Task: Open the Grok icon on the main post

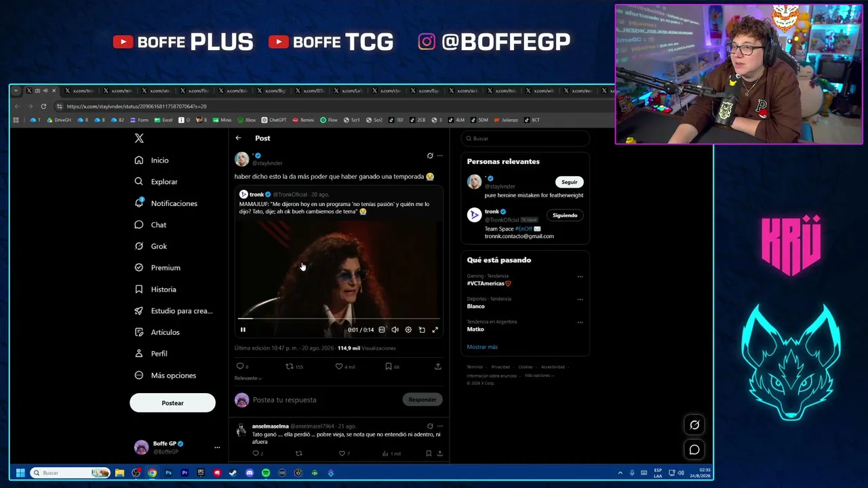Action: tap(430, 156)
